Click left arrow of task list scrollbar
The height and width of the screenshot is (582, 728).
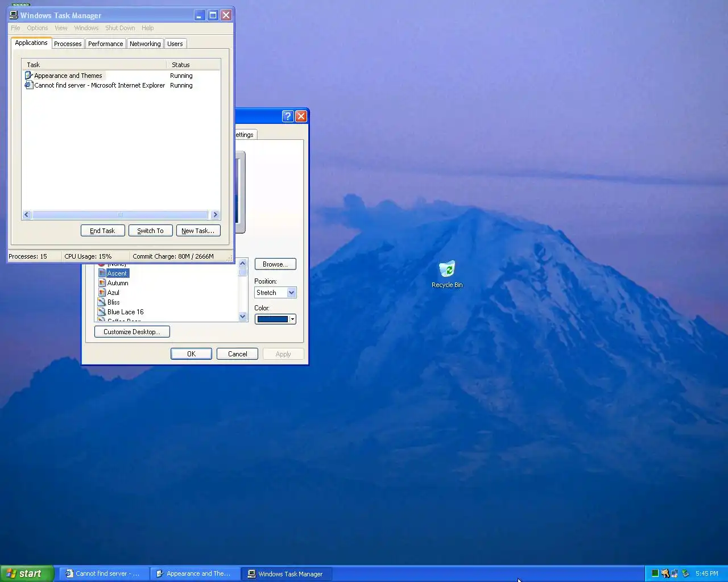[x=27, y=214]
